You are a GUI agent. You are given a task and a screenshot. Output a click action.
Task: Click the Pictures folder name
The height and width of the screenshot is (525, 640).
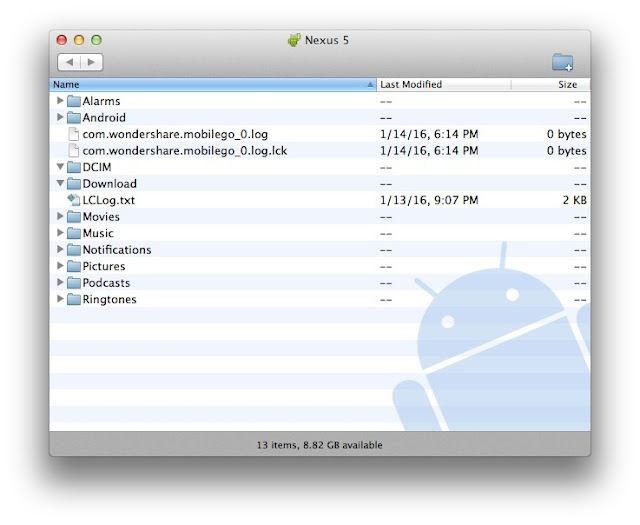(104, 267)
